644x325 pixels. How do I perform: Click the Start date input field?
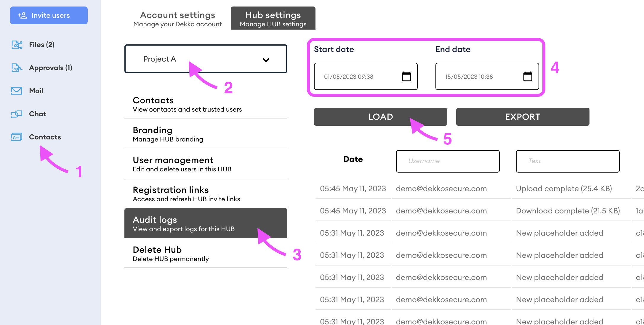pyautogui.click(x=366, y=76)
